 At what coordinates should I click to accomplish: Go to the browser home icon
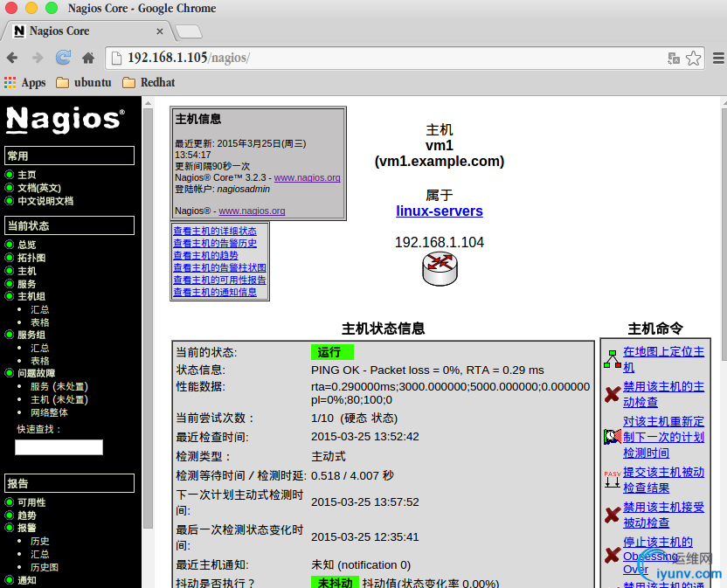pos(88,58)
